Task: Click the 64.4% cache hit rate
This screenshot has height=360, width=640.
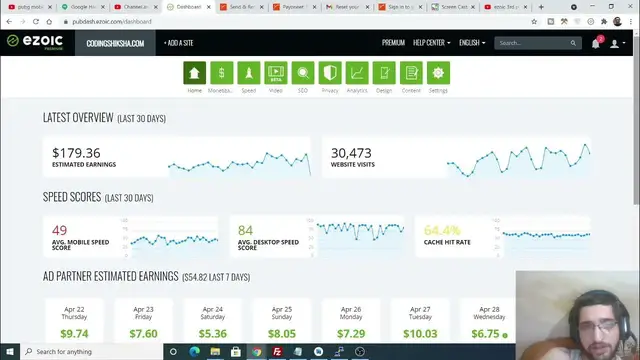Action: click(x=442, y=230)
